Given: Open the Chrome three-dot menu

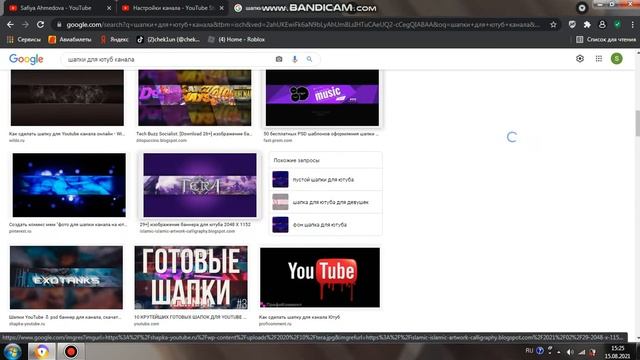Looking at the screenshot, I should pos(633,24).
